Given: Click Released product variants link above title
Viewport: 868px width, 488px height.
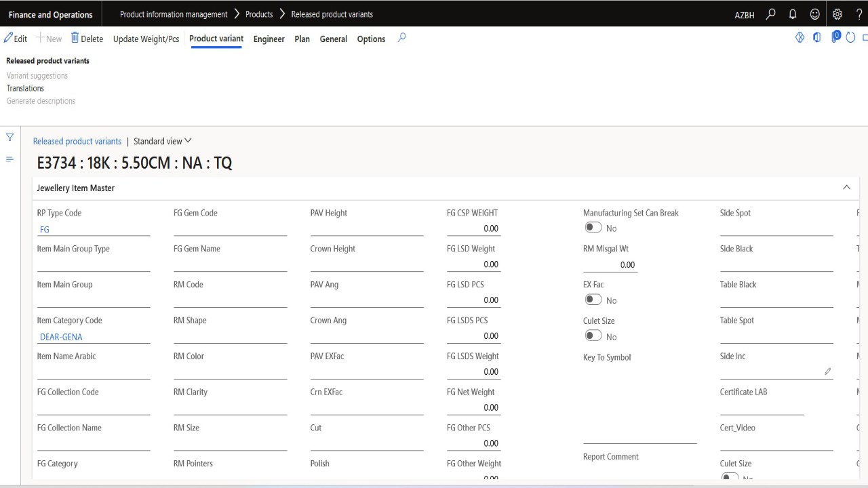Looking at the screenshot, I should [x=77, y=141].
